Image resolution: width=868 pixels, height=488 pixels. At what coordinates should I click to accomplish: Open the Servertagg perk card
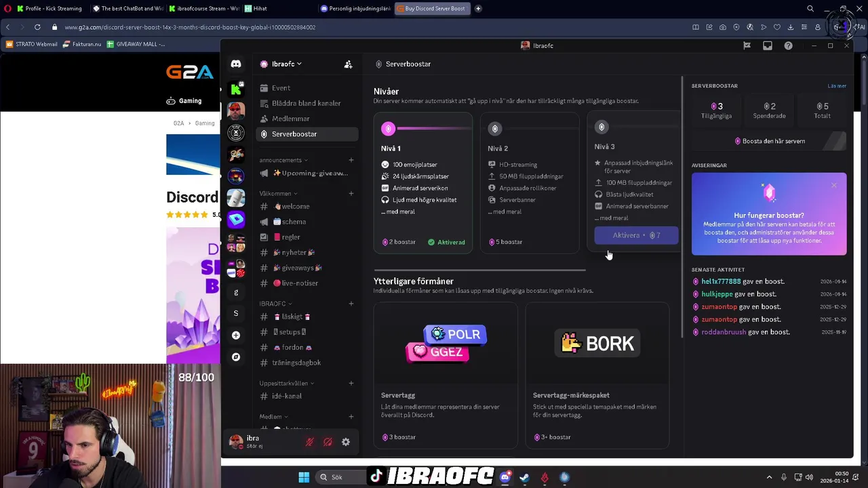point(446,376)
